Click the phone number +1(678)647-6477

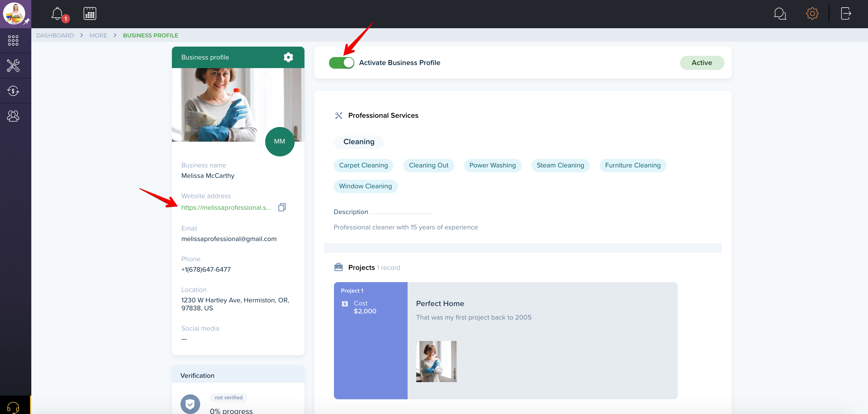coord(206,269)
